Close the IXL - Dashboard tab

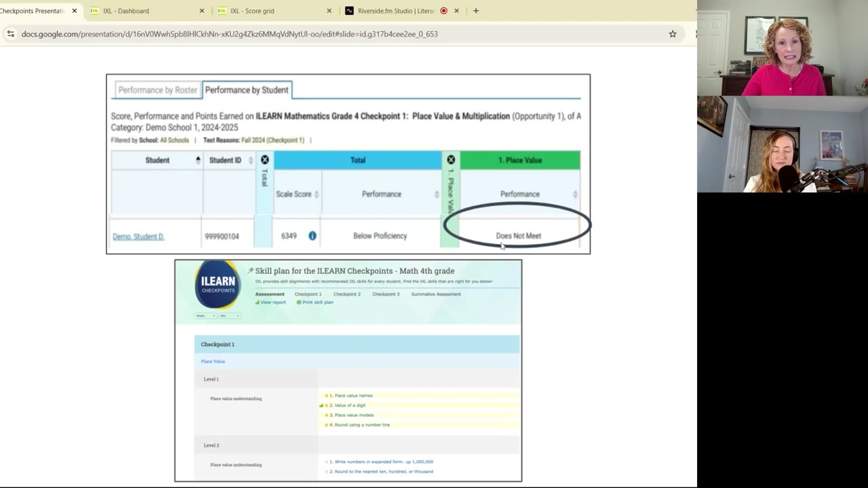(x=201, y=11)
